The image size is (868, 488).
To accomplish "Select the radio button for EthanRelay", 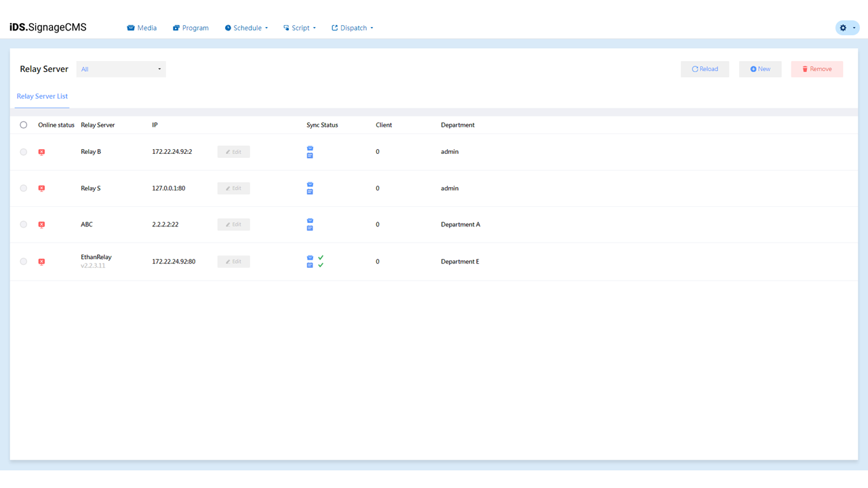I will point(23,261).
